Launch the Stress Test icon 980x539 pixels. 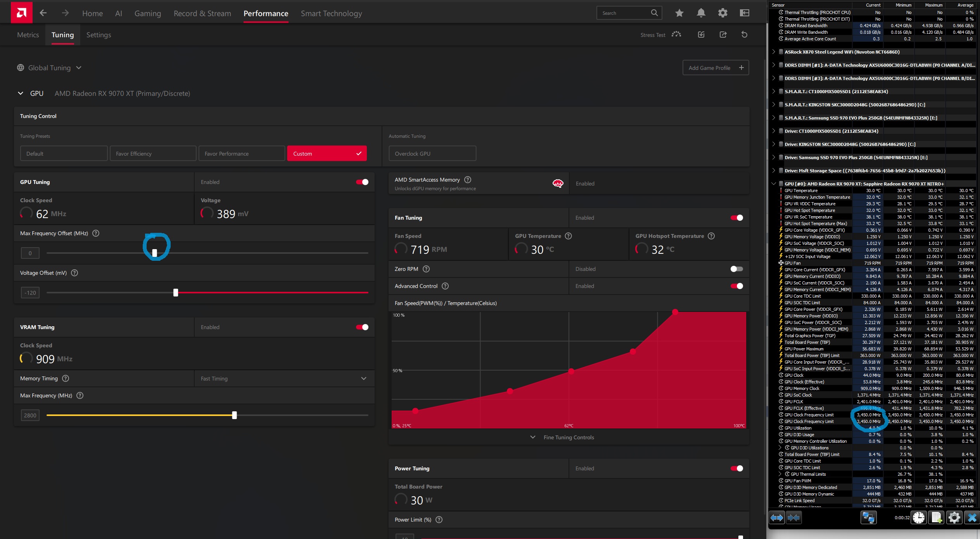[x=676, y=35]
